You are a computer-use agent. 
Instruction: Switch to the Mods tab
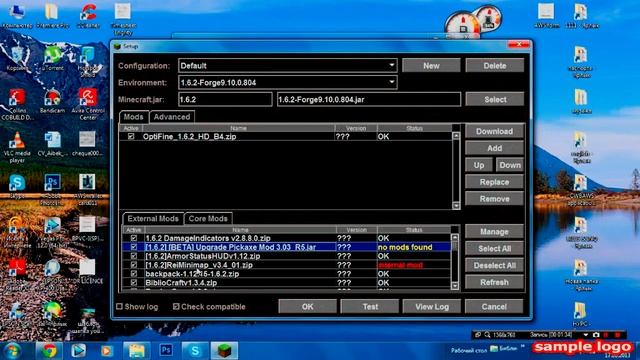[x=133, y=117]
